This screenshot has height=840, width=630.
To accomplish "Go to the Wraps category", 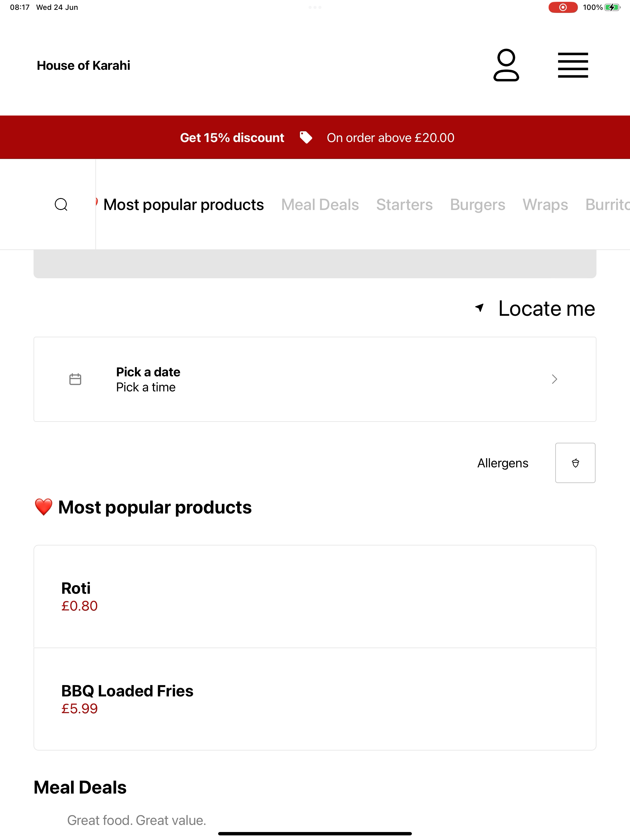I will pos(545,205).
